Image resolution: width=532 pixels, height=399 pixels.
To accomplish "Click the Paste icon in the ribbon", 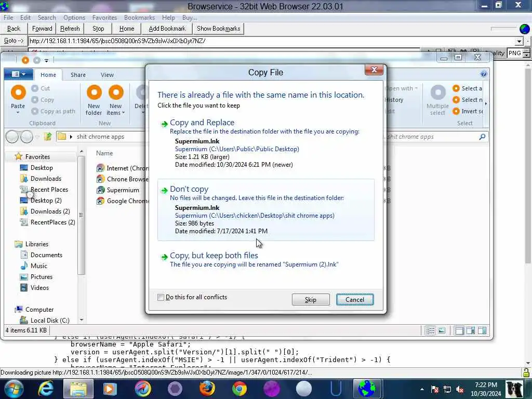I will pyautogui.click(x=18, y=92).
